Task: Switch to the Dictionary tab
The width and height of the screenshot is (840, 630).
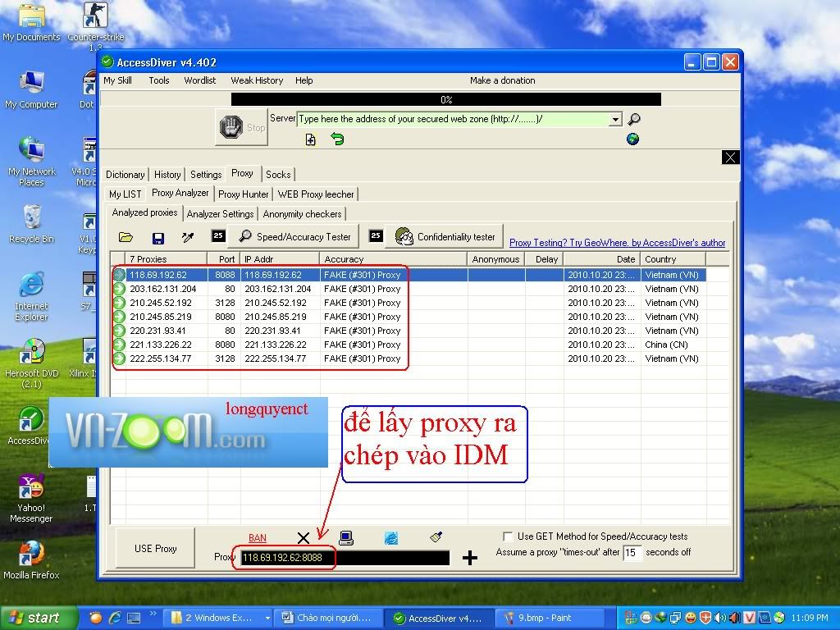Action: pos(126,175)
